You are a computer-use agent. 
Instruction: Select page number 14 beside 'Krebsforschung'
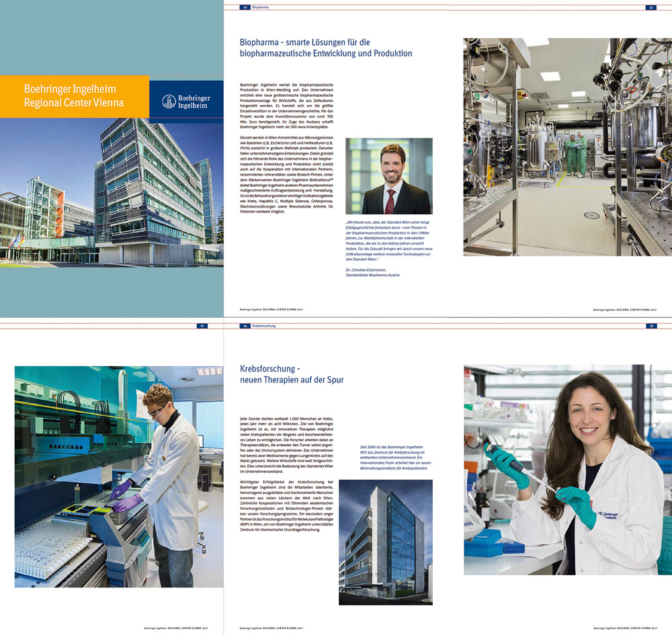coord(245,326)
